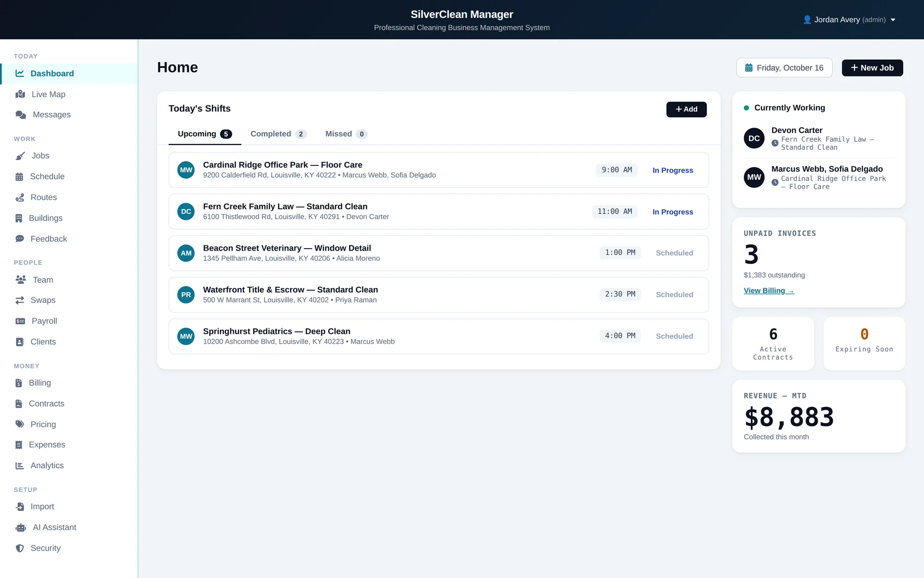Open the Pricing tags icon
Viewport: 924px width, 578px height.
(x=20, y=424)
